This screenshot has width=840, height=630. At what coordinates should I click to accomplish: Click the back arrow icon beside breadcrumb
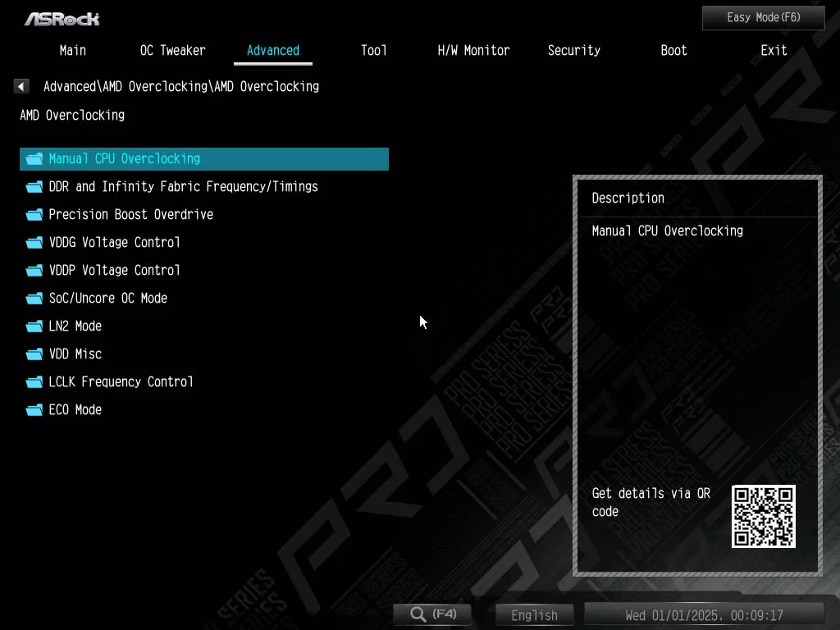21,86
